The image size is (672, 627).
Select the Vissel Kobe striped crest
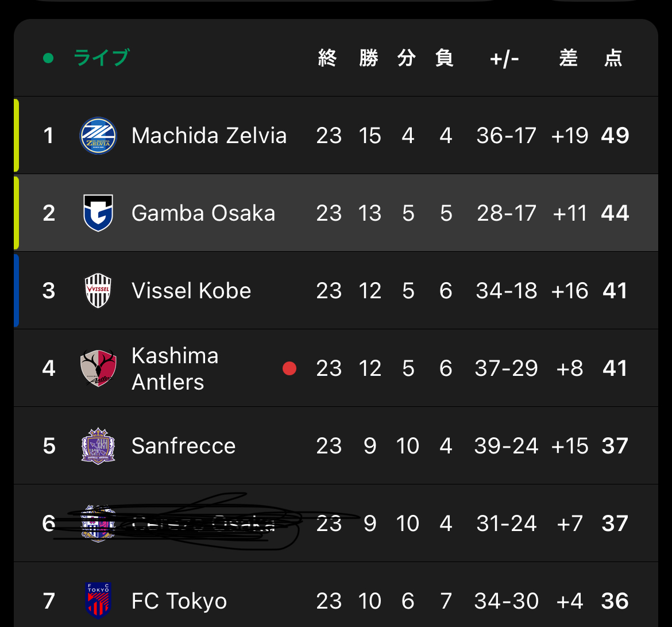pos(98,291)
